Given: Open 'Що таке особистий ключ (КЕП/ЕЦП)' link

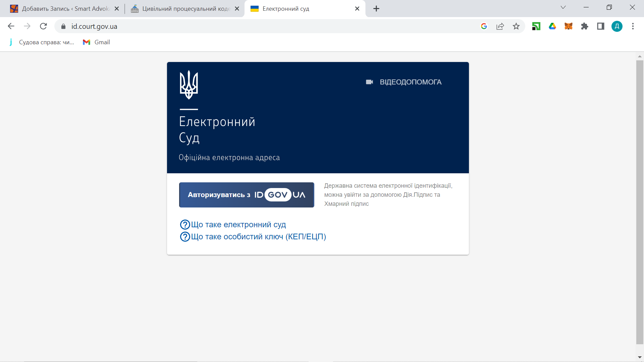Looking at the screenshot, I should pyautogui.click(x=258, y=237).
